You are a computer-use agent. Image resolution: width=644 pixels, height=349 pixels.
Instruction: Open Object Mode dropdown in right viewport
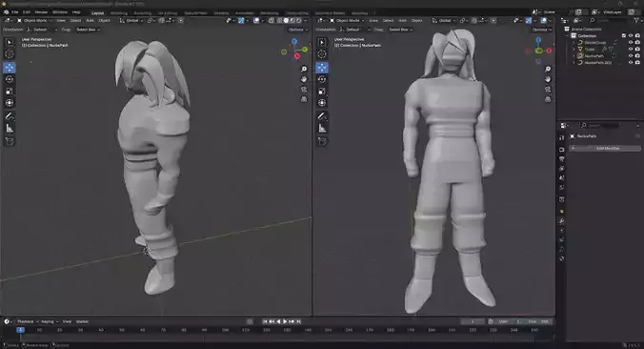[x=348, y=21]
